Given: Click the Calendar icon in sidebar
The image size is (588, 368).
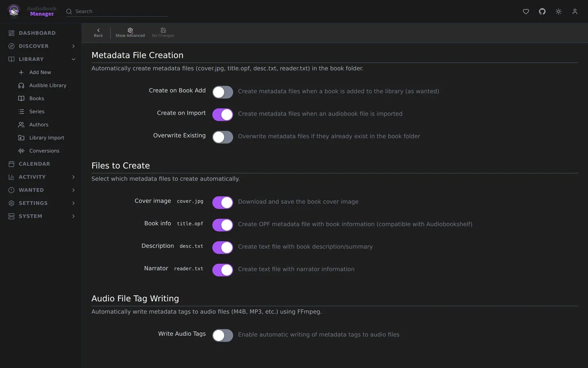Looking at the screenshot, I should pyautogui.click(x=11, y=164).
